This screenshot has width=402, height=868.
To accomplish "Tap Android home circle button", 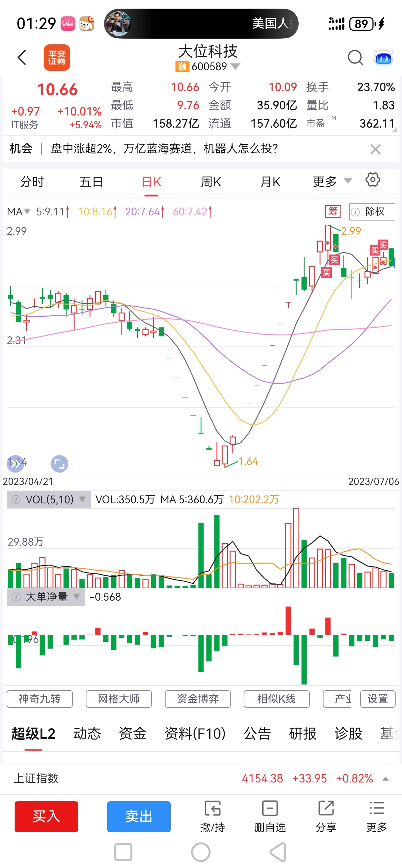I will pyautogui.click(x=201, y=852).
